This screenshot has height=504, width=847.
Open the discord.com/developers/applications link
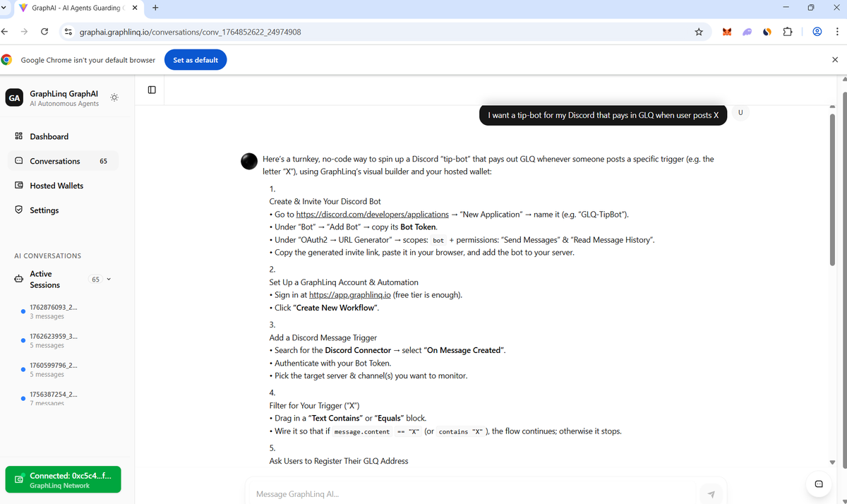pyautogui.click(x=373, y=214)
